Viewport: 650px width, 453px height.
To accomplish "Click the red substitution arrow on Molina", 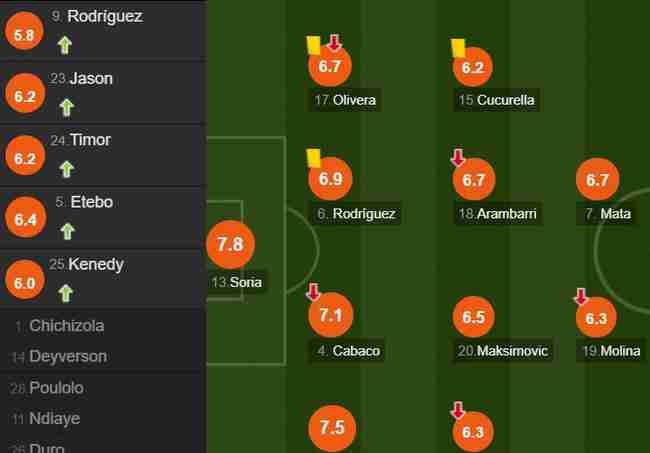I will click(x=581, y=296).
